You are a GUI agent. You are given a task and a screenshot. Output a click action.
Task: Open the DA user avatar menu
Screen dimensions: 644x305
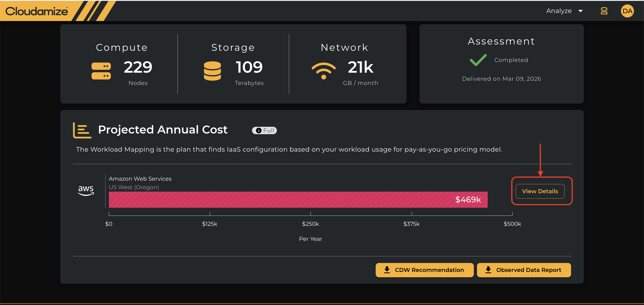[627, 11]
